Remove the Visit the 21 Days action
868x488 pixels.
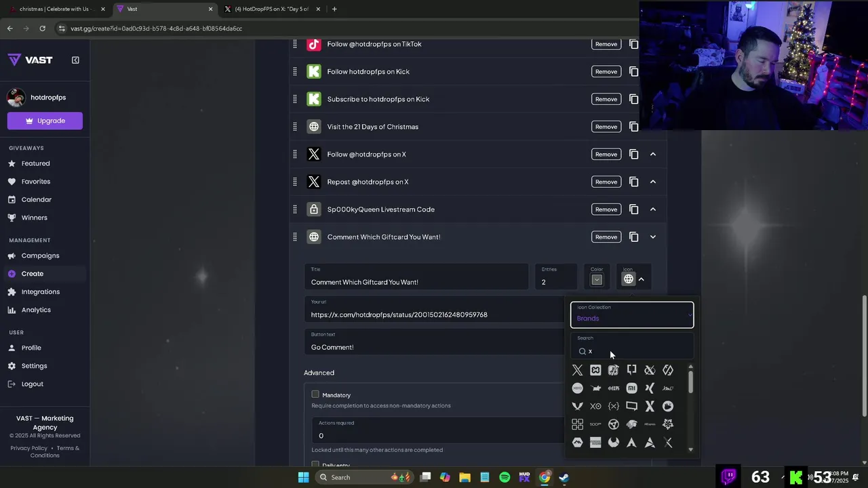tap(606, 127)
